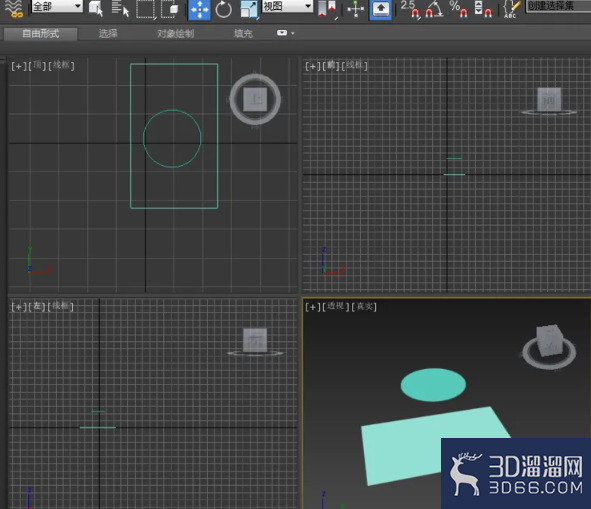
Task: Switch to the 对象绘制 ribbon tab
Action: 176,34
